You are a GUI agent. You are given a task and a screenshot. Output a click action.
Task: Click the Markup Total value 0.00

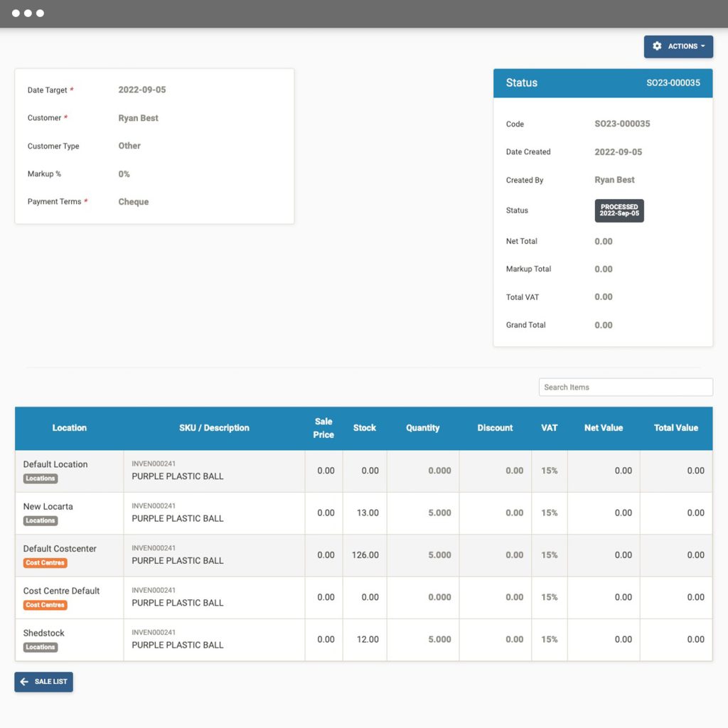(604, 269)
